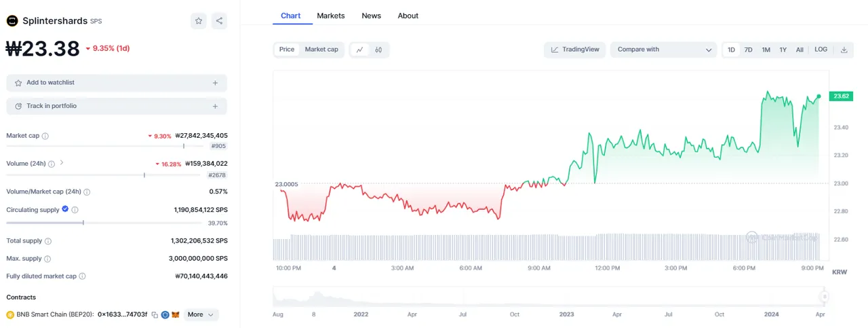Click the right handle of chart range slider
Image resolution: width=868 pixels, height=328 pixels.
(x=825, y=297)
